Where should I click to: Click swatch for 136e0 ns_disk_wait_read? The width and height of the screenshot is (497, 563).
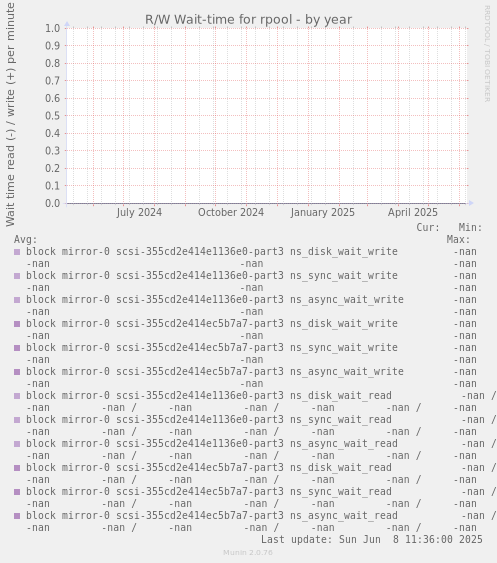[x=17, y=396]
